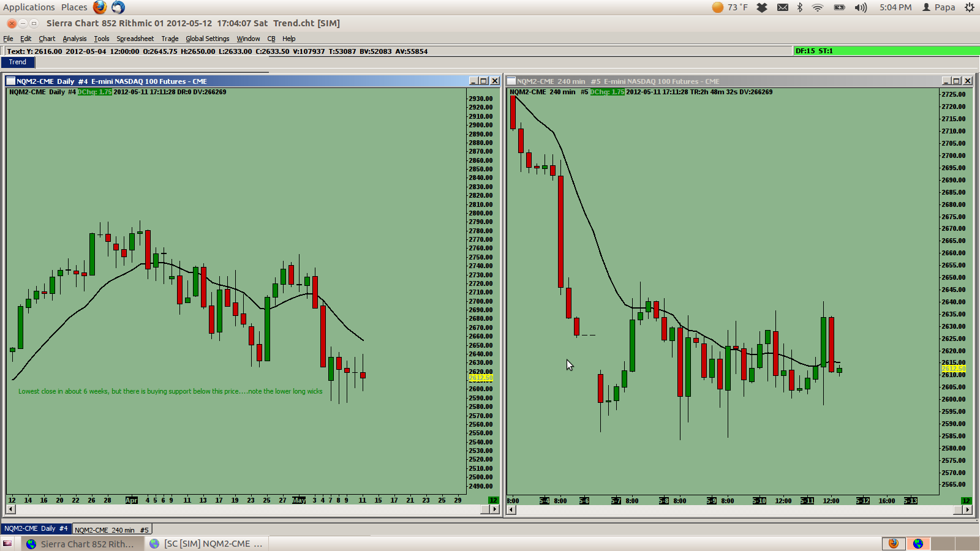Open the Spreadsheet menu
Screen dimensions: 980x551
tap(135, 39)
